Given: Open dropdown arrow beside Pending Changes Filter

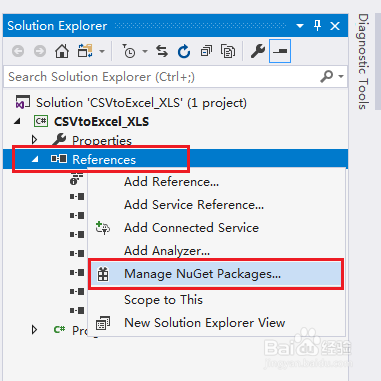Looking at the screenshot, I should pos(145,51).
